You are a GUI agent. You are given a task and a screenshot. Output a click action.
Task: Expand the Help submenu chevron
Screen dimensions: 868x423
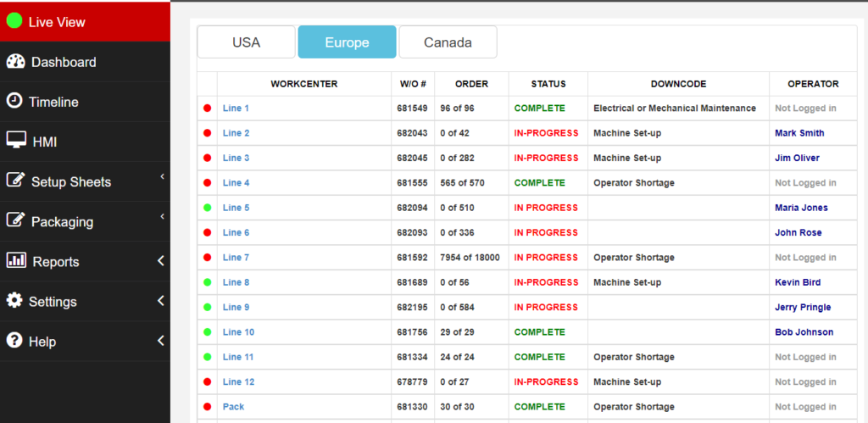[160, 341]
